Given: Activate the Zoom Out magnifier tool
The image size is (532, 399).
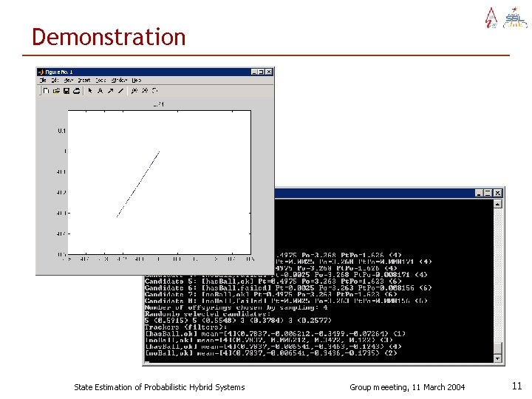Looking at the screenshot, I should point(145,91).
